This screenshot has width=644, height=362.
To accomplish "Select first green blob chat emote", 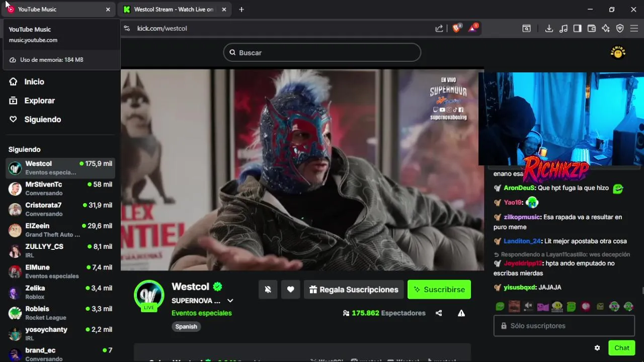I will 500,306.
